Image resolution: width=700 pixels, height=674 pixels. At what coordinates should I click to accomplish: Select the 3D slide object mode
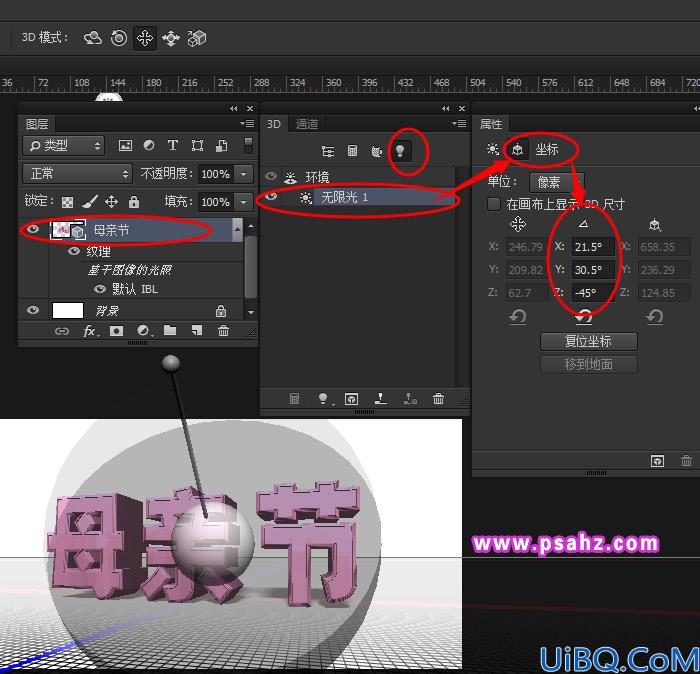click(x=171, y=38)
